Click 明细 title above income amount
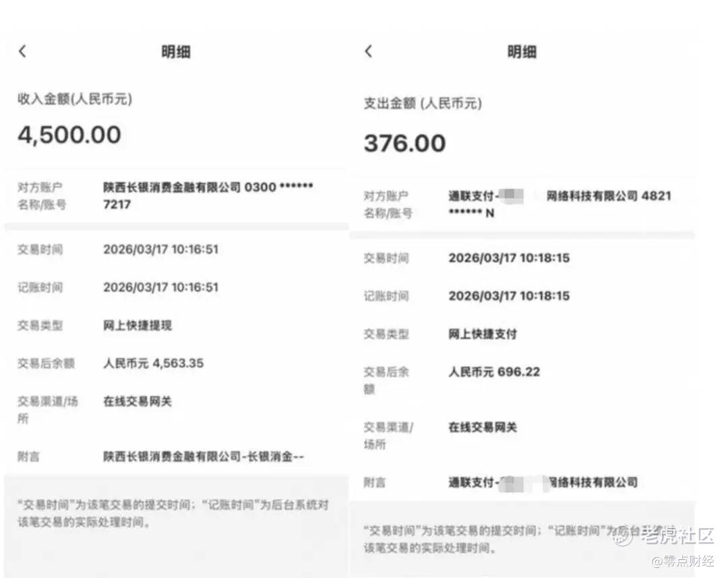Image resolution: width=728 pixels, height=578 pixels. pyautogui.click(x=175, y=52)
